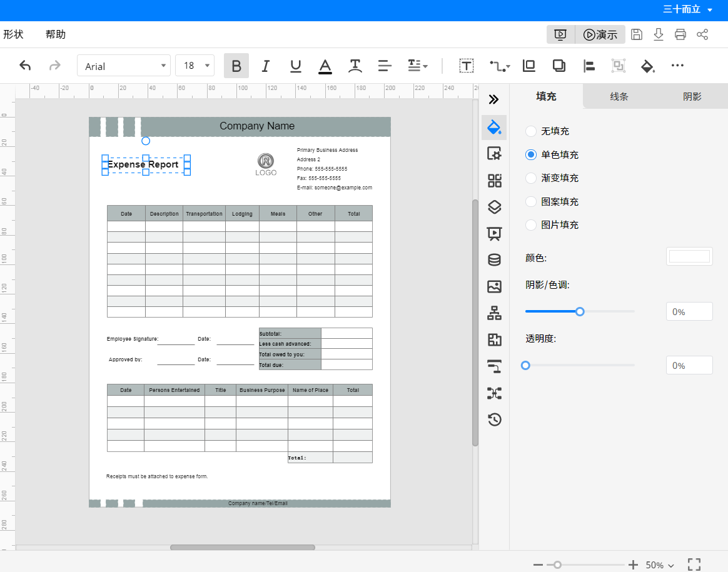This screenshot has width=728, height=572.
Task: Open the 帮助 menu
Action: [56, 34]
